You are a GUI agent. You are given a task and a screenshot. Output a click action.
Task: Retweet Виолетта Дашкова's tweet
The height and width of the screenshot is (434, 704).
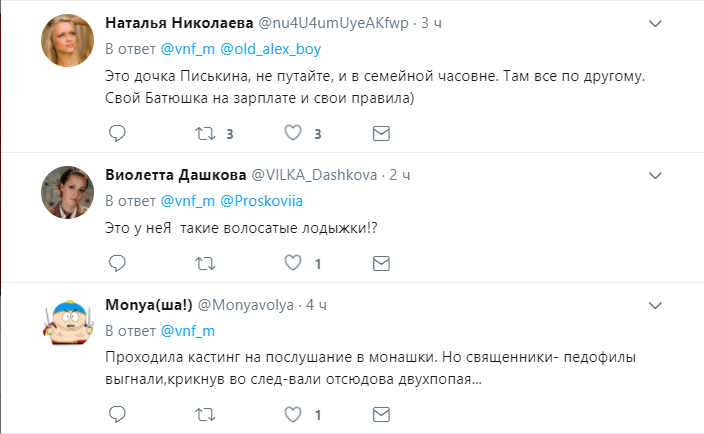204,264
